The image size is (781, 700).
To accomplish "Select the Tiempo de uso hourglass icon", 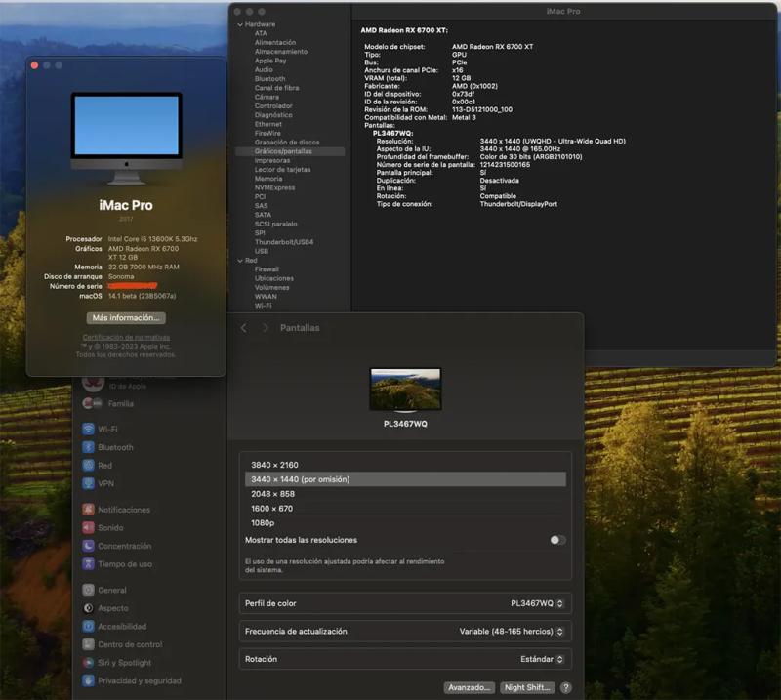I will tap(88, 563).
